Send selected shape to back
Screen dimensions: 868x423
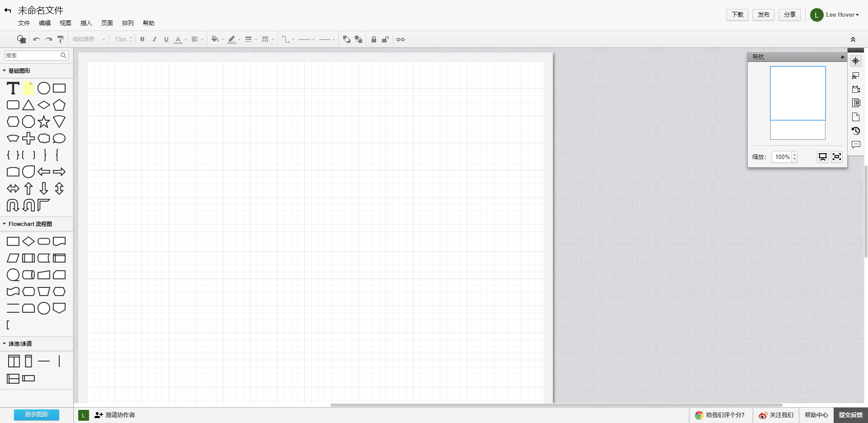[359, 39]
